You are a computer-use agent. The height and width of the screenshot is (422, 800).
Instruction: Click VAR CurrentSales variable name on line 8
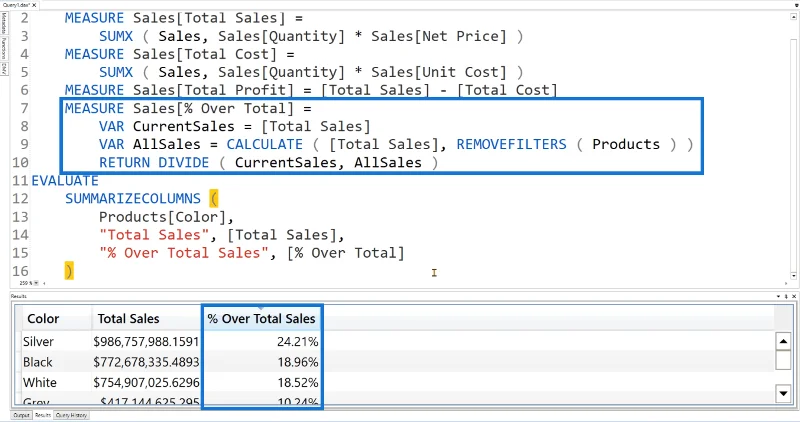[184, 127]
